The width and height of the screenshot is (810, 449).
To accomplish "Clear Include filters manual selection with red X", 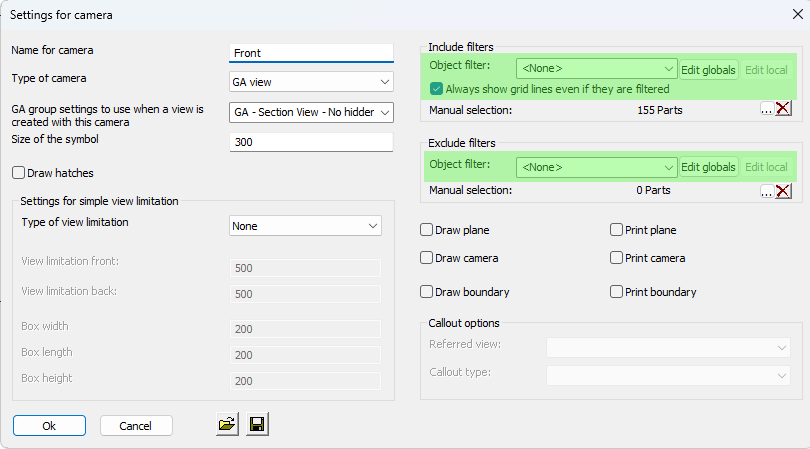I will [x=784, y=109].
